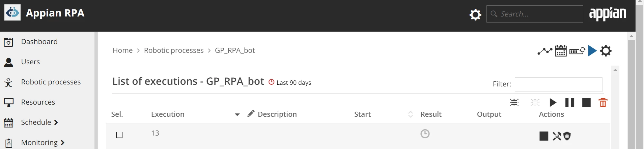The image size is (644, 149).
Task: Open the statistics line-chart icon
Action: point(545,51)
